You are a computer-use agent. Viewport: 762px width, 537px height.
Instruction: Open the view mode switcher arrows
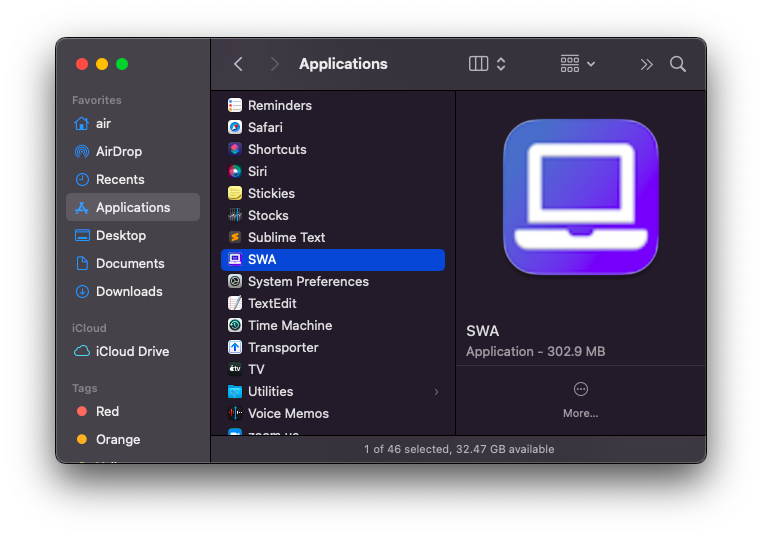click(501, 64)
